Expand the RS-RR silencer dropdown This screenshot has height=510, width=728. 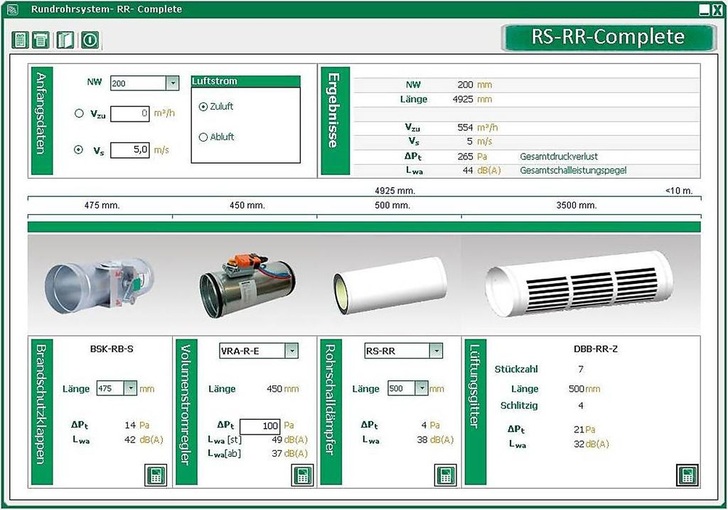point(435,351)
